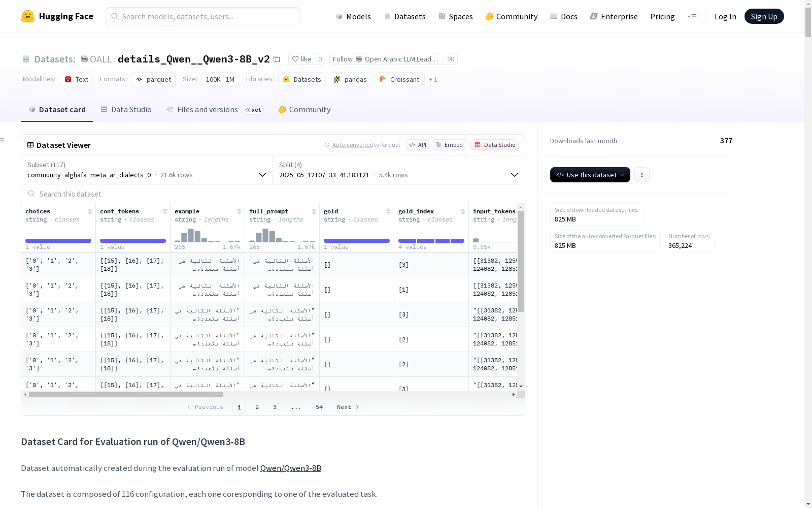Open Docs in the top navigation
Image resolution: width=812 pixels, height=508 pixels.
(564, 16)
